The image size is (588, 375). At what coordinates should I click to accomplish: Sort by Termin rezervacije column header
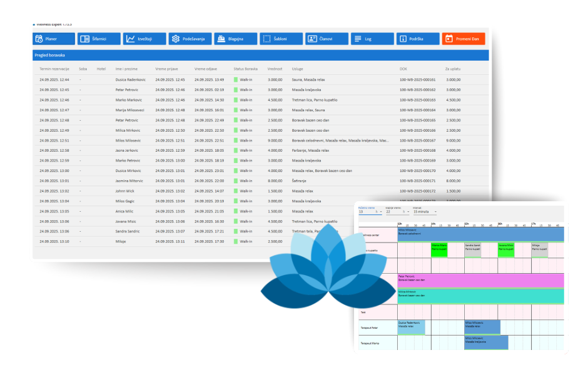[54, 68]
